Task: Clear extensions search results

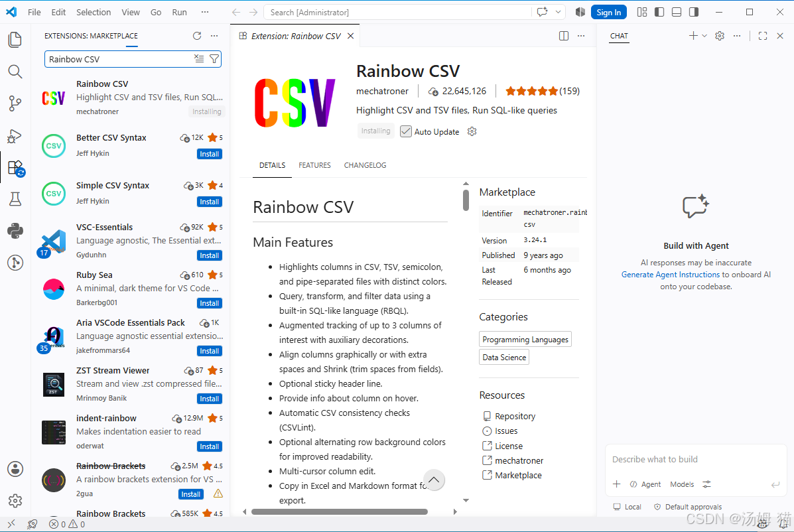Action: pos(199,59)
